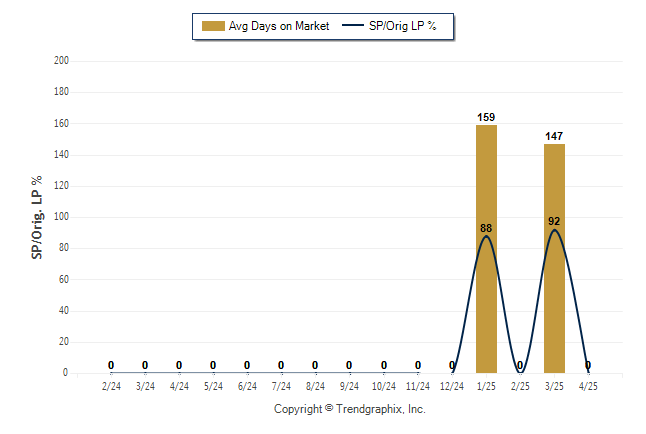Click the 200 y-axis tick label
Screen dimensions: 646x434
[61, 61]
